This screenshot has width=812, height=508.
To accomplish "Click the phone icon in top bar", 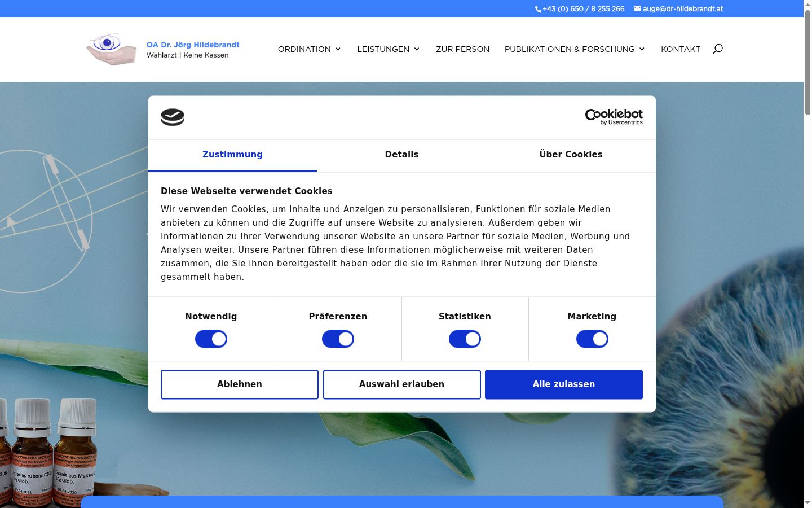I will coord(538,9).
